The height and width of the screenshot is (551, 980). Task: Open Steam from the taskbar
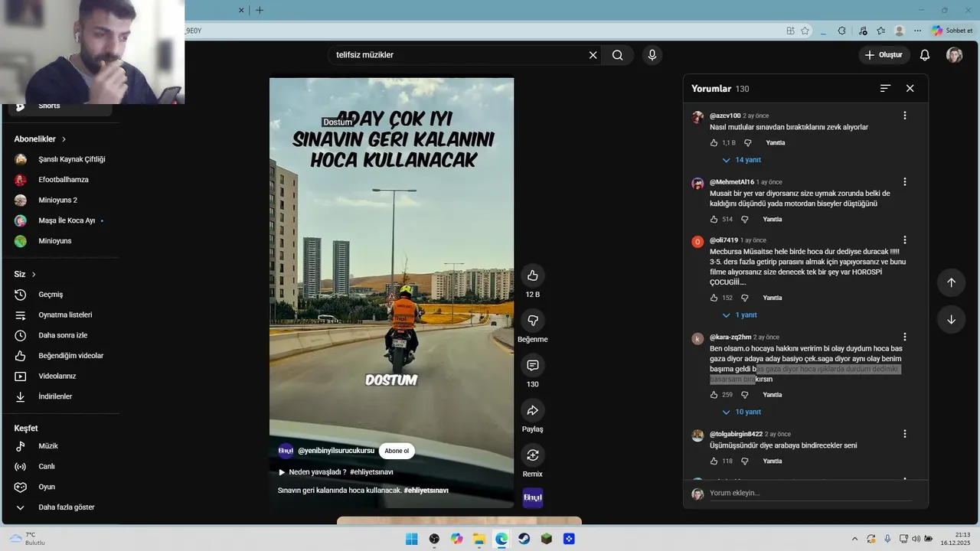(x=524, y=539)
